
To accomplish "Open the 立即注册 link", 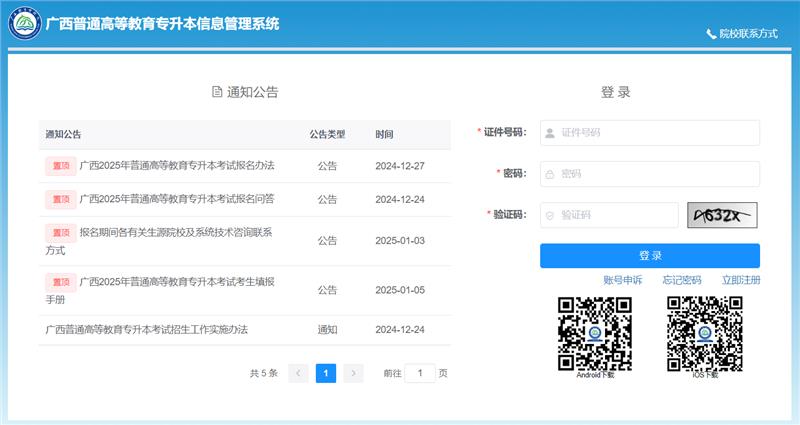I will (x=741, y=280).
